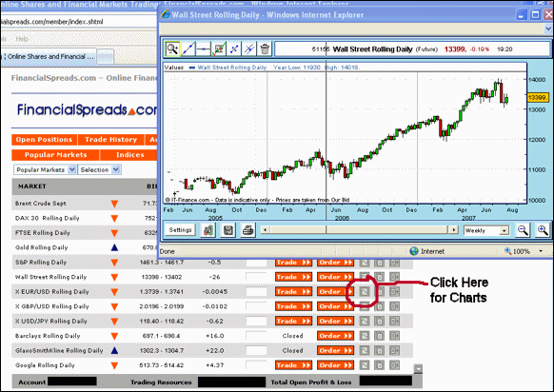Click the Internet zone globe in status bar
Image resolution: width=554 pixels, height=392 pixels.
[x=414, y=251]
